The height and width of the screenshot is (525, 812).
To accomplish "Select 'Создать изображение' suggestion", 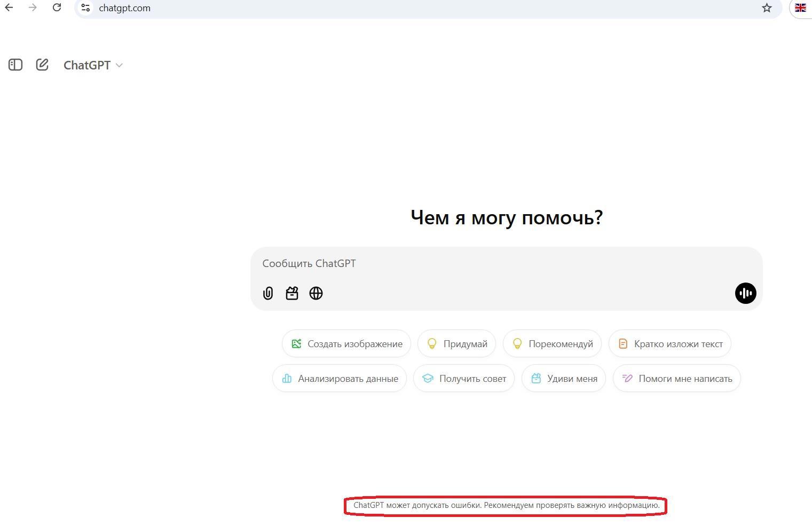I will (x=346, y=344).
